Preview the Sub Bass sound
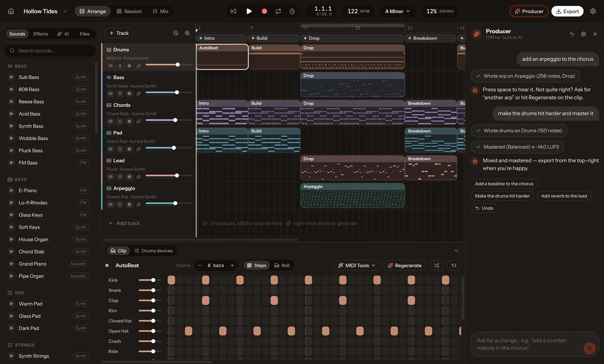604x364 pixels. tap(11, 77)
